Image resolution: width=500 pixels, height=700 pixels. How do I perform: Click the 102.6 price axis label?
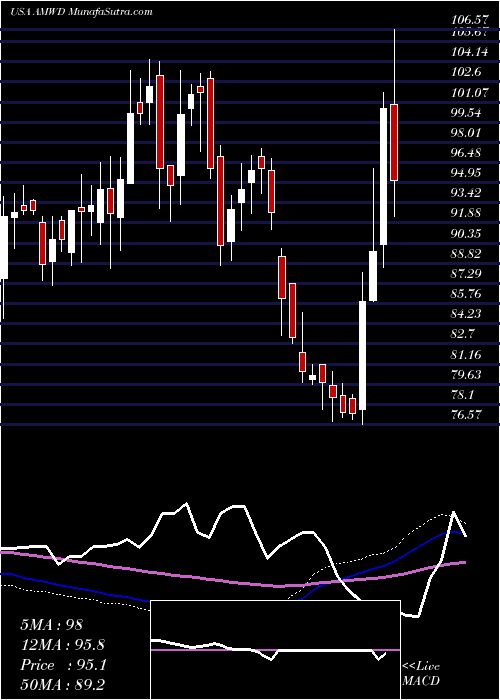[x=466, y=72]
